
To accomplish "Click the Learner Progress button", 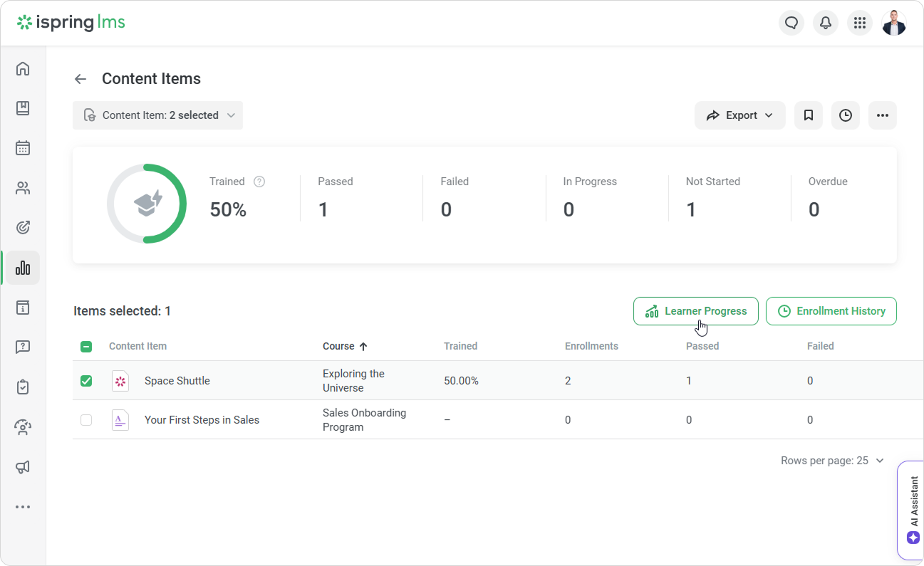I will [695, 311].
